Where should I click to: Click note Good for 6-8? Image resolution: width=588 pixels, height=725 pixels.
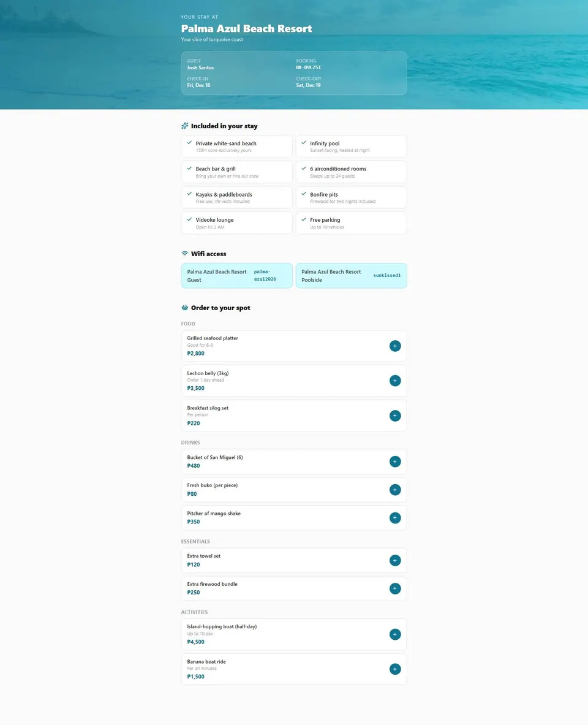click(200, 345)
